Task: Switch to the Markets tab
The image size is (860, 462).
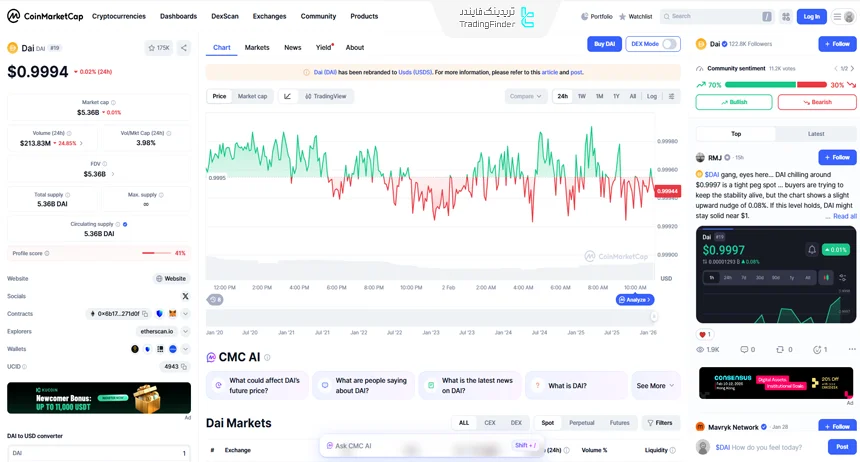Action: pos(257,47)
